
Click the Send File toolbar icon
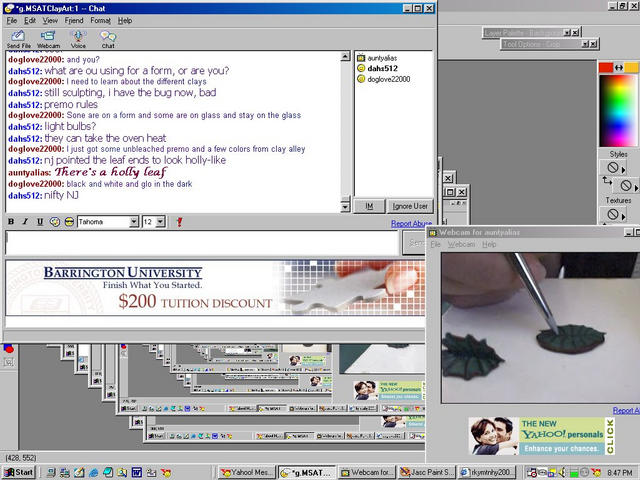point(18,40)
